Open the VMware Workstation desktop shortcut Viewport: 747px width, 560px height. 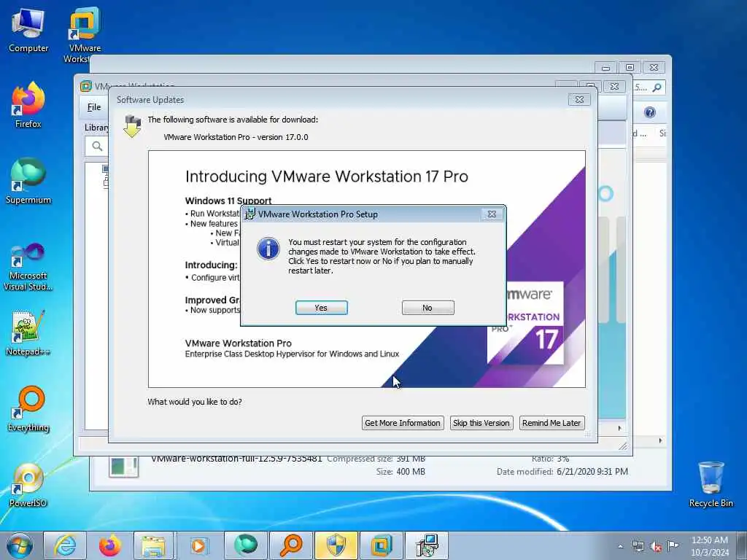click(x=85, y=35)
